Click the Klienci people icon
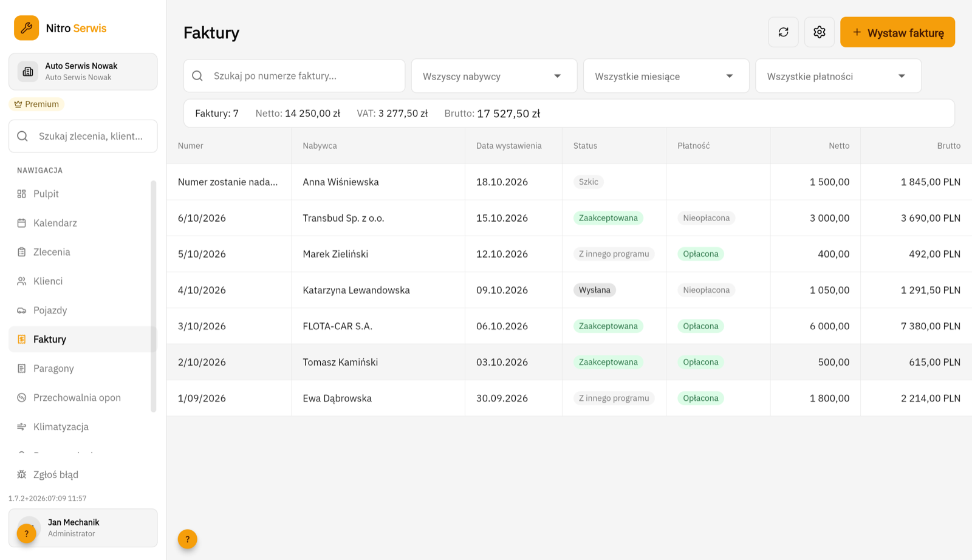Viewport: 972px width, 560px height. [22, 281]
